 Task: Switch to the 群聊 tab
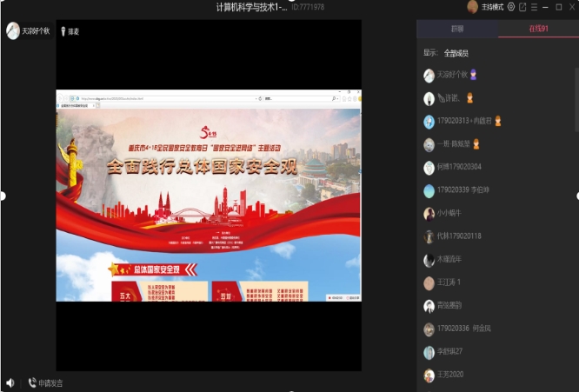(x=457, y=29)
